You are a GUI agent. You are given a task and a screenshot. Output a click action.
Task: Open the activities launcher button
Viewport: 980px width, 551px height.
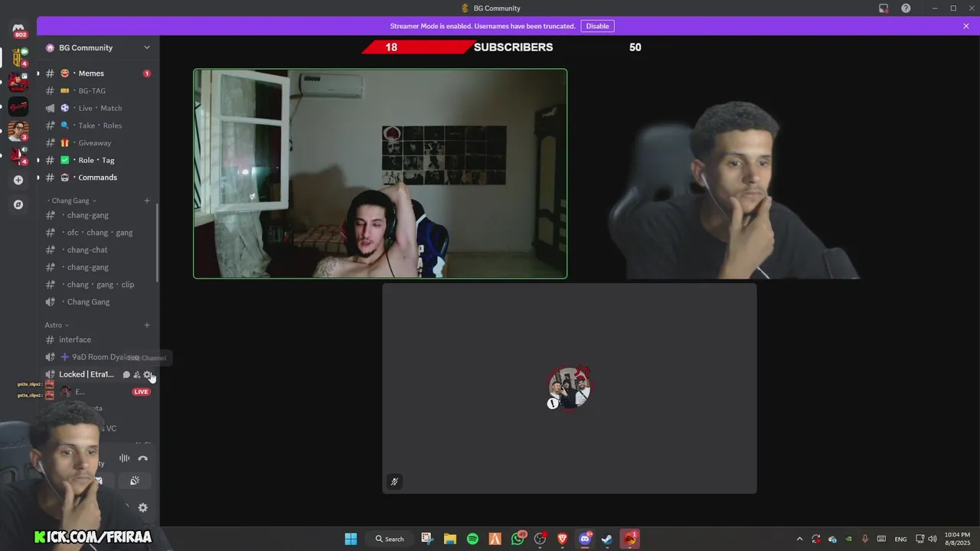(135, 481)
